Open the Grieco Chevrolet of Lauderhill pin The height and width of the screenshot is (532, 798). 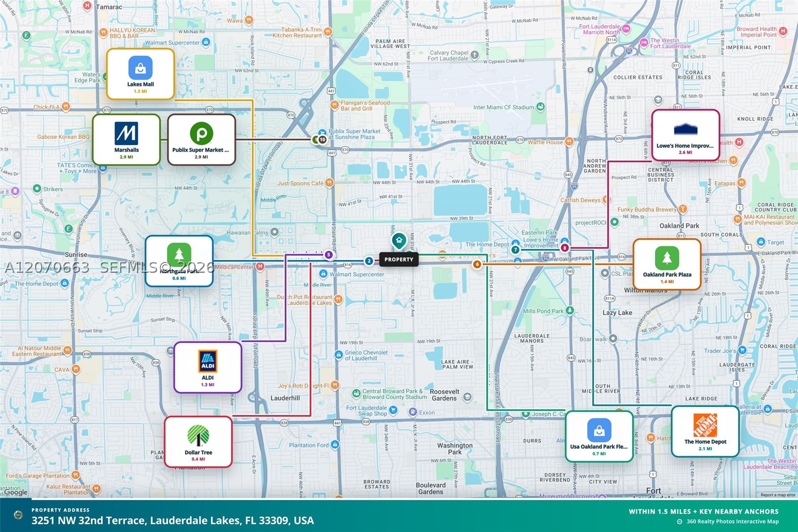pyautogui.click(x=339, y=355)
